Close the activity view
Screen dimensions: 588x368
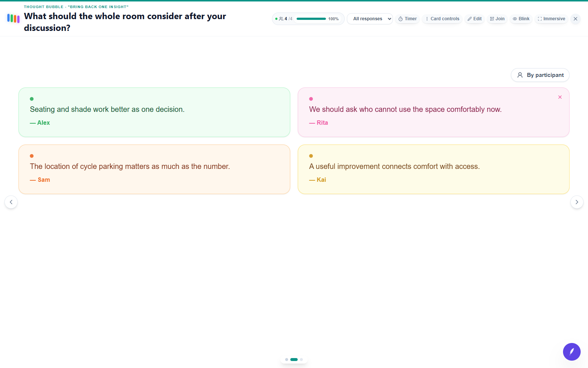(576, 19)
